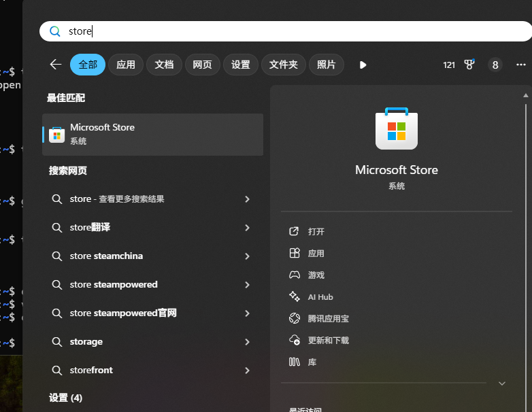Click the preview pane scrollbar up arrow
Screen dimensions: 532x412
point(526,96)
